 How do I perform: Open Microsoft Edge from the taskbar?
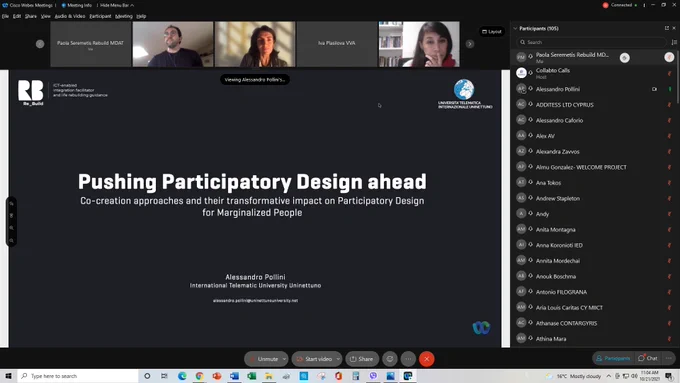(x=182, y=376)
